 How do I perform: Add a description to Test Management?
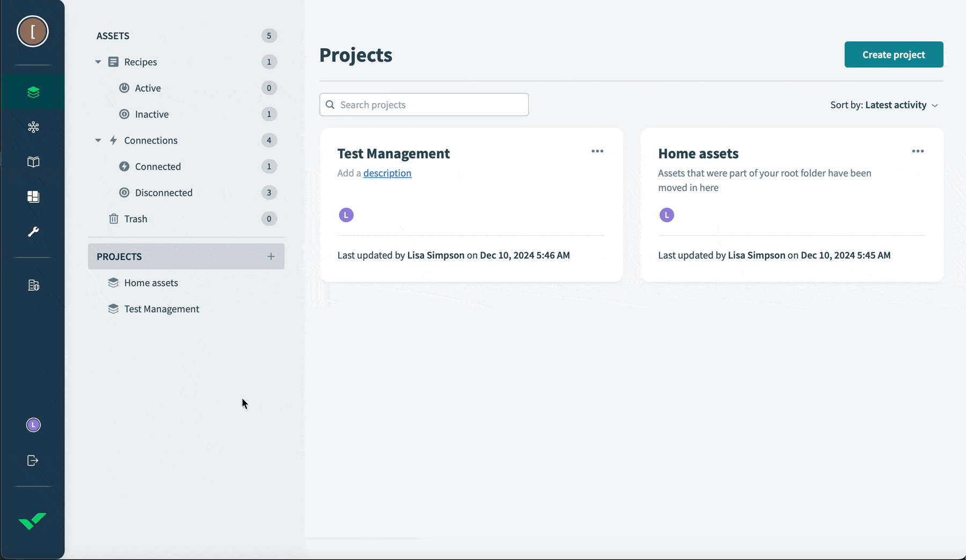(387, 173)
